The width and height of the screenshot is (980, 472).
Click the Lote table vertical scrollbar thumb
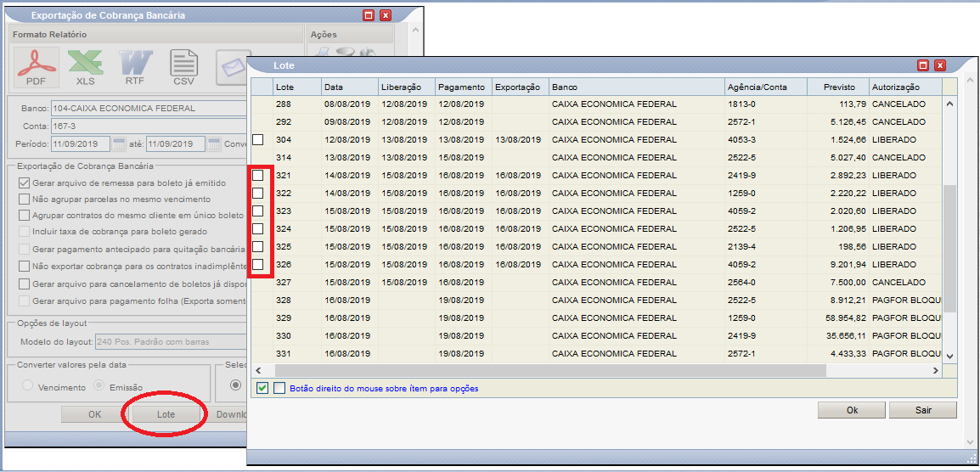(x=949, y=248)
